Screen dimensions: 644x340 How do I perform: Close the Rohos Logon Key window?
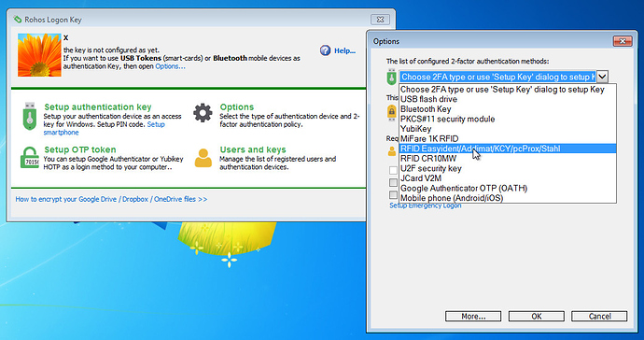[380, 19]
